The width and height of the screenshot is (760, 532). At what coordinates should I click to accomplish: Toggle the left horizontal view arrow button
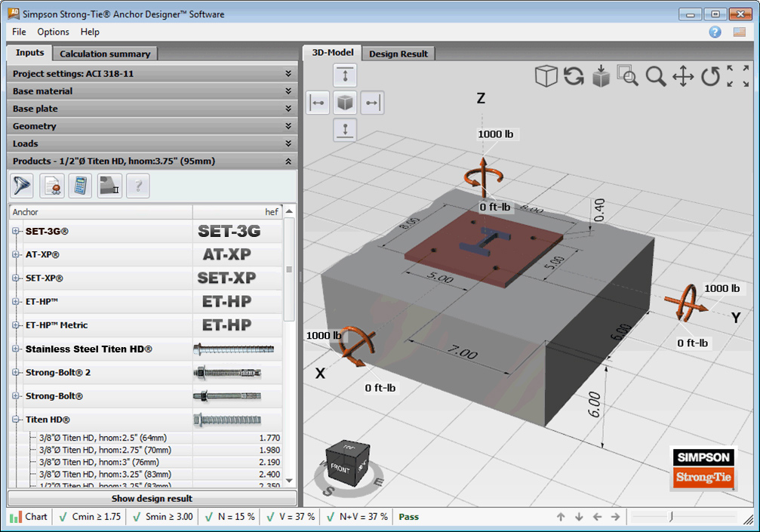318,102
